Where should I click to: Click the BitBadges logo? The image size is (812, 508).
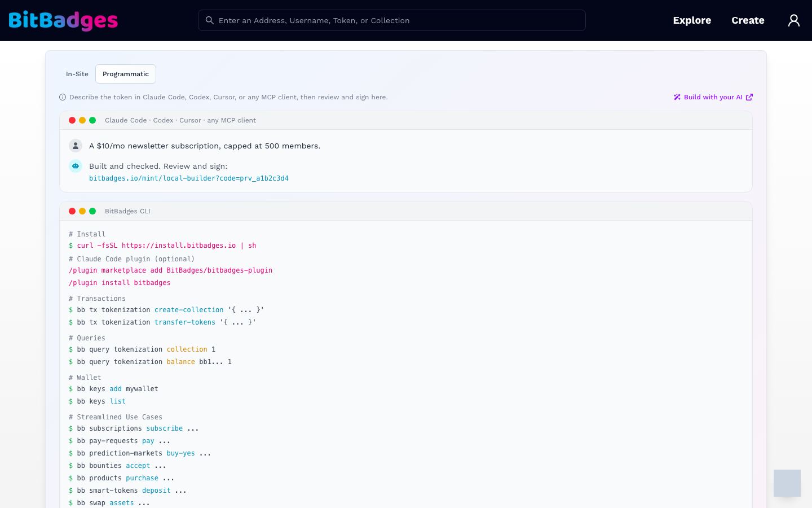tap(63, 20)
